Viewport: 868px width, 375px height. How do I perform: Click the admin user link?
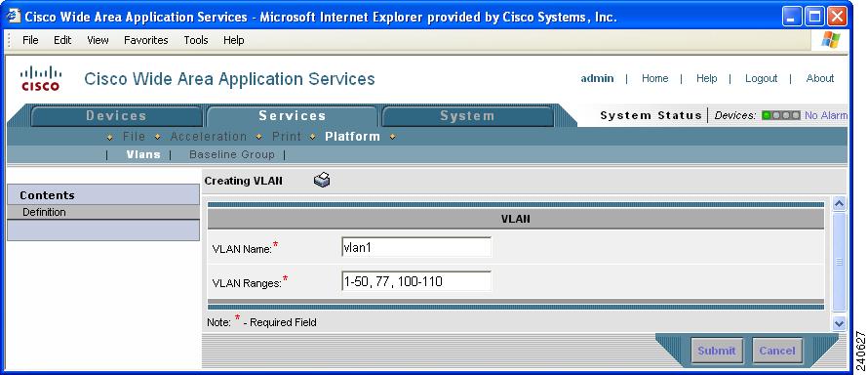597,79
